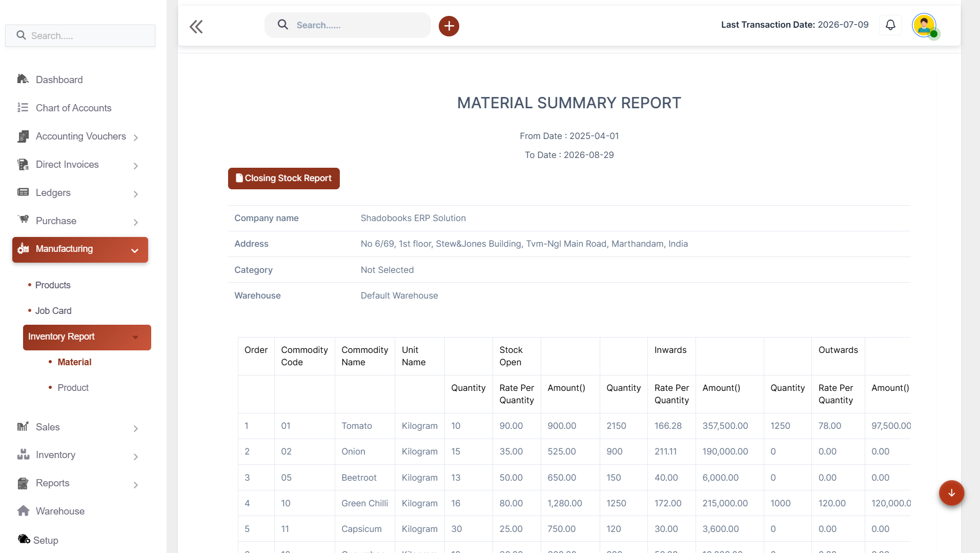
Task: Click the Direct Invoices icon
Action: pyautogui.click(x=23, y=164)
